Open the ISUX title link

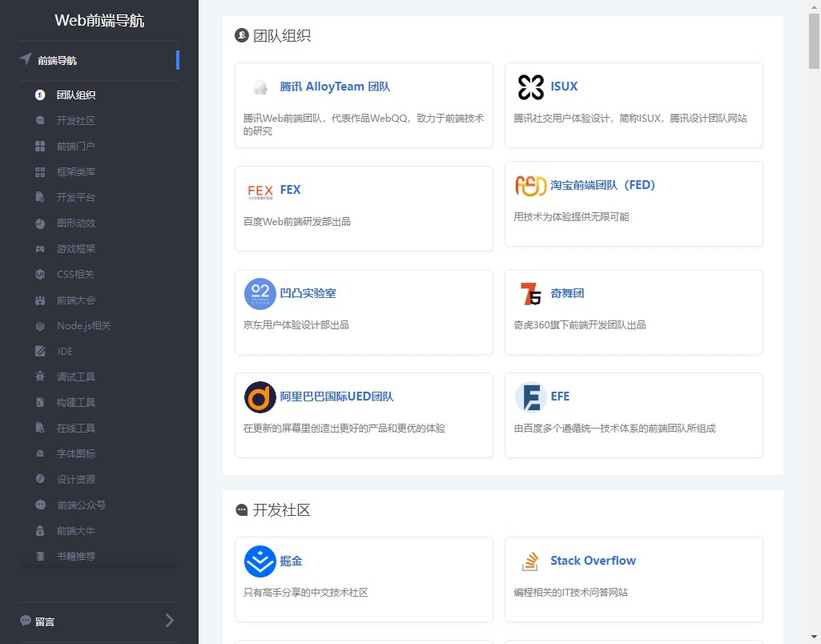pyautogui.click(x=564, y=87)
